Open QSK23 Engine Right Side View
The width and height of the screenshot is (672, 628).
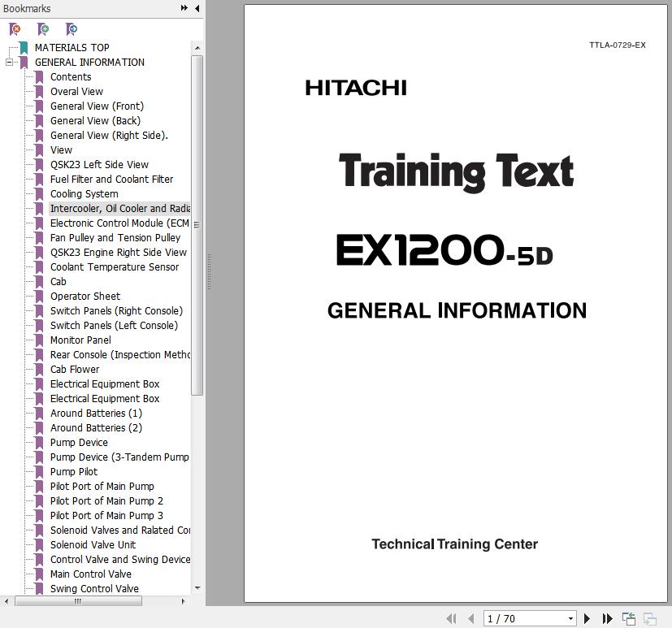(x=119, y=253)
